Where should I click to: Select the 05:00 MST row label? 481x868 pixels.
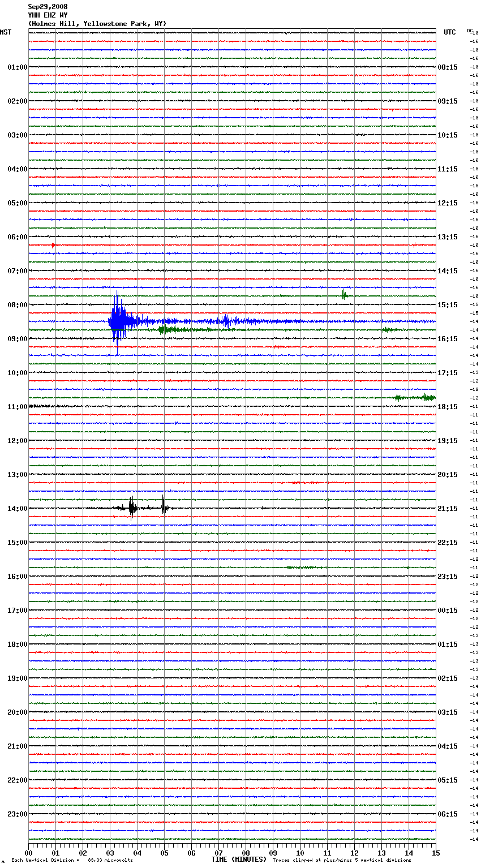point(17,203)
